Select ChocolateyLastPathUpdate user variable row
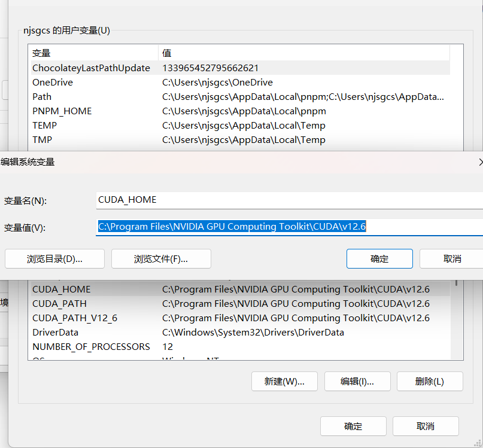This screenshot has width=483, height=448. click(240, 68)
